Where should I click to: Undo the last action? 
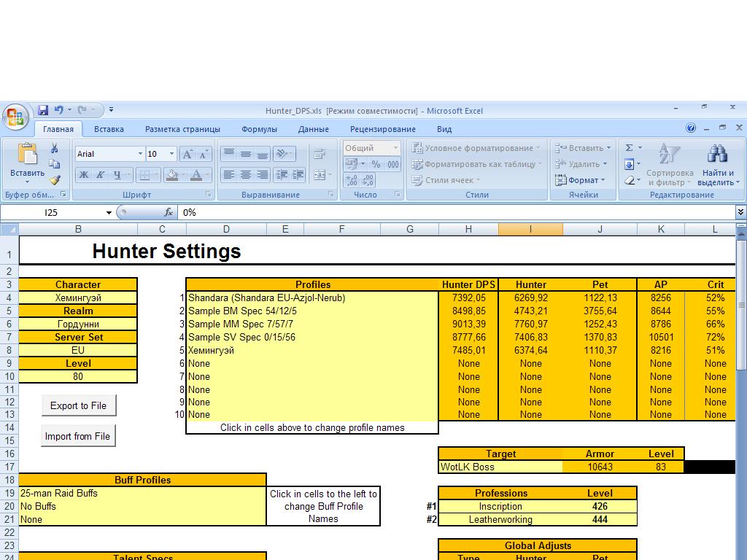[x=59, y=110]
